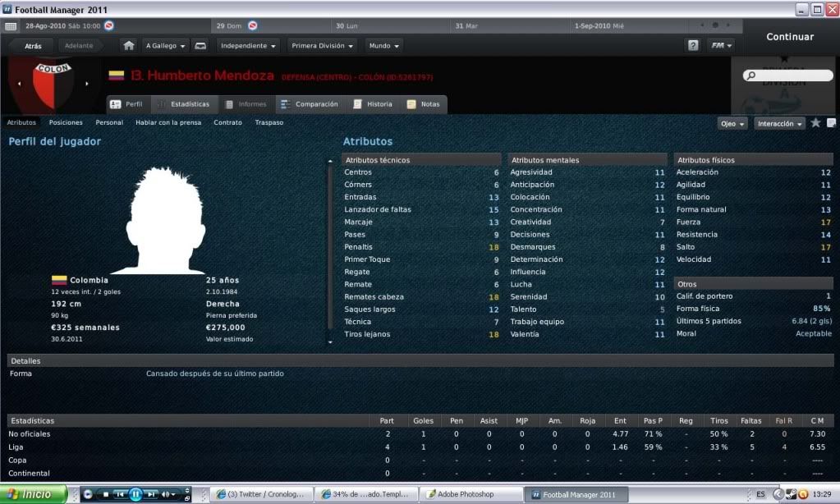Open the Contrato sub-tab
Viewport: 840px width, 504px height.
pyautogui.click(x=227, y=122)
